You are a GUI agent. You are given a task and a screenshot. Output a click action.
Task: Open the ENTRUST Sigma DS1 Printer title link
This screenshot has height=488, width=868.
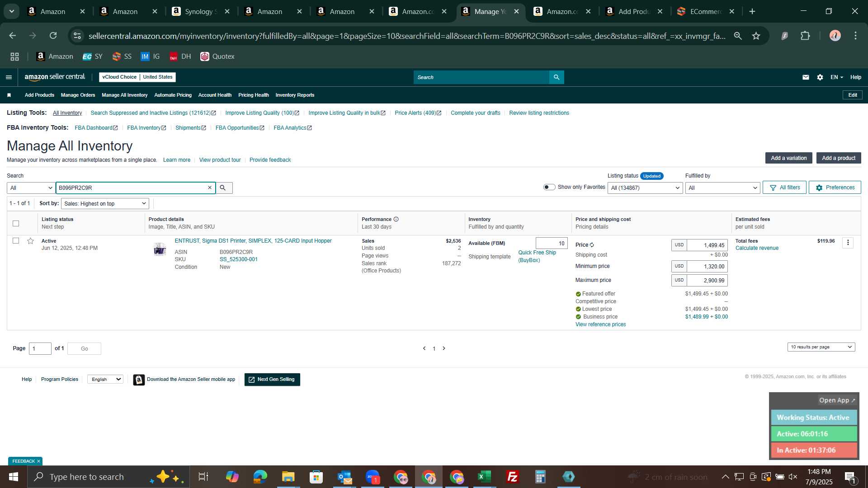(253, 241)
